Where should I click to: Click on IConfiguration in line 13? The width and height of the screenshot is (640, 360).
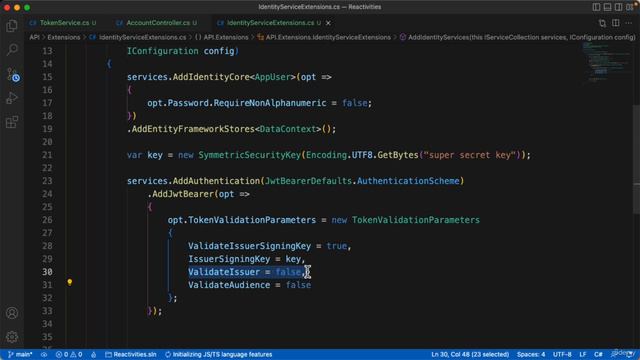[162, 51]
